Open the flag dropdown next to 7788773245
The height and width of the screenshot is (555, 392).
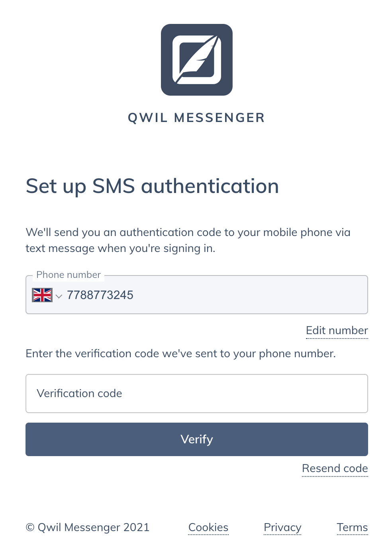point(59,296)
